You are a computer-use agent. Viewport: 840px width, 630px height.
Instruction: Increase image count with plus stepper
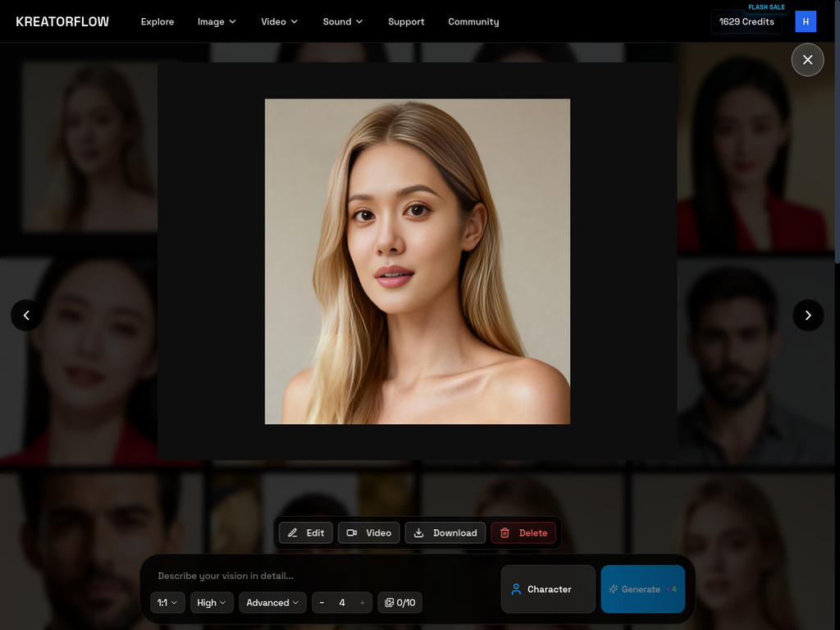pyautogui.click(x=362, y=602)
